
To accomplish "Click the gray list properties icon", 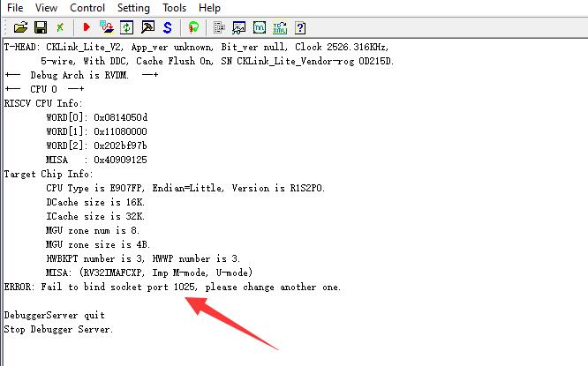I will (219, 27).
